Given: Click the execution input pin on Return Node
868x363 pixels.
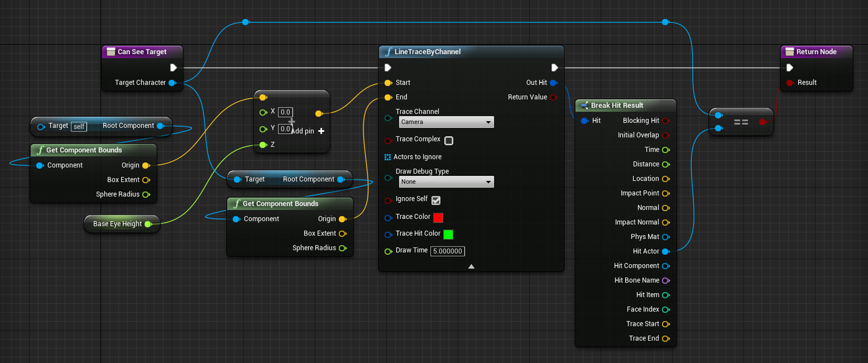Looking at the screenshot, I should 790,68.
